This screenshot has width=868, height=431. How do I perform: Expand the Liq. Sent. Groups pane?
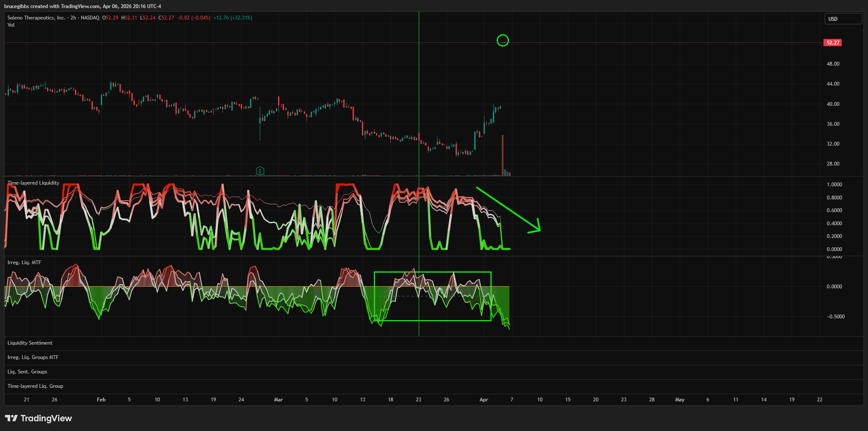point(27,372)
